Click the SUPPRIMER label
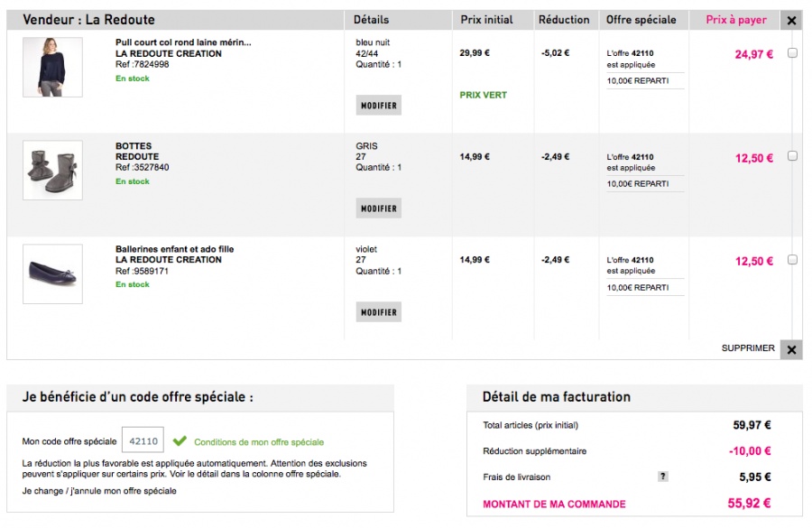812x528 pixels. pyautogui.click(x=748, y=348)
